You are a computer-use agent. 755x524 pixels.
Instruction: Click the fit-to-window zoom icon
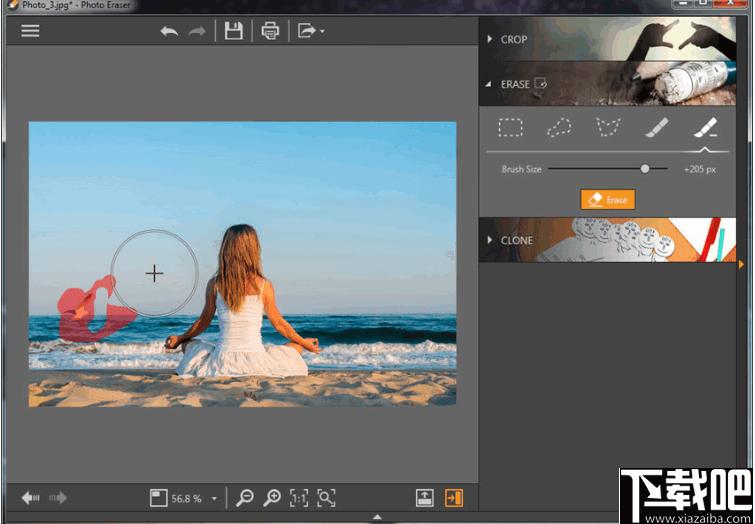158,498
